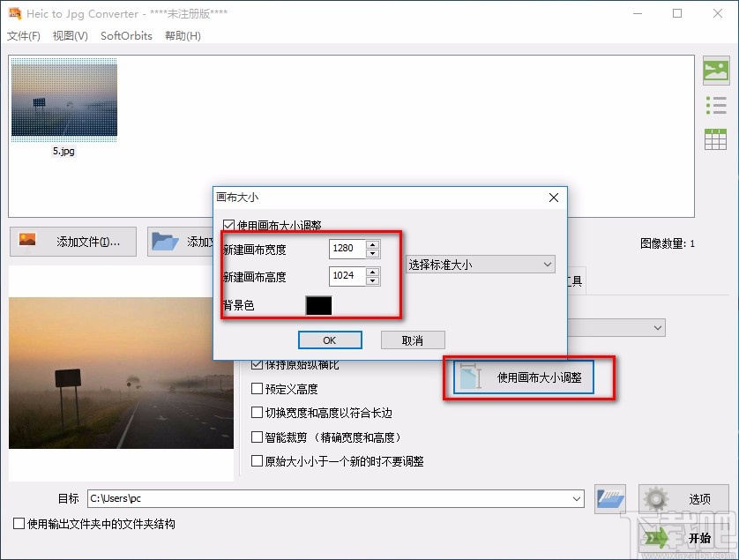The height and width of the screenshot is (560, 739).
Task: Click the picture icon on 添加文件 button
Action: coord(28,241)
